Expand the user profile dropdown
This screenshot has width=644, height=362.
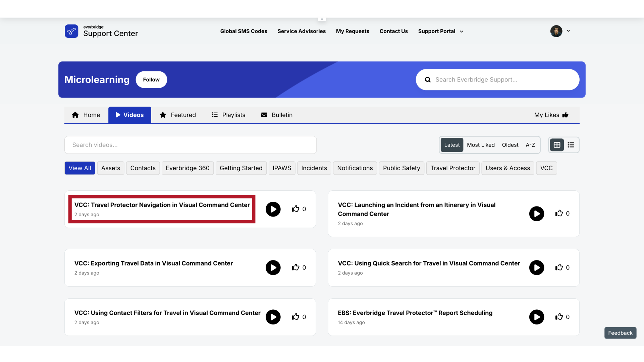(568, 31)
